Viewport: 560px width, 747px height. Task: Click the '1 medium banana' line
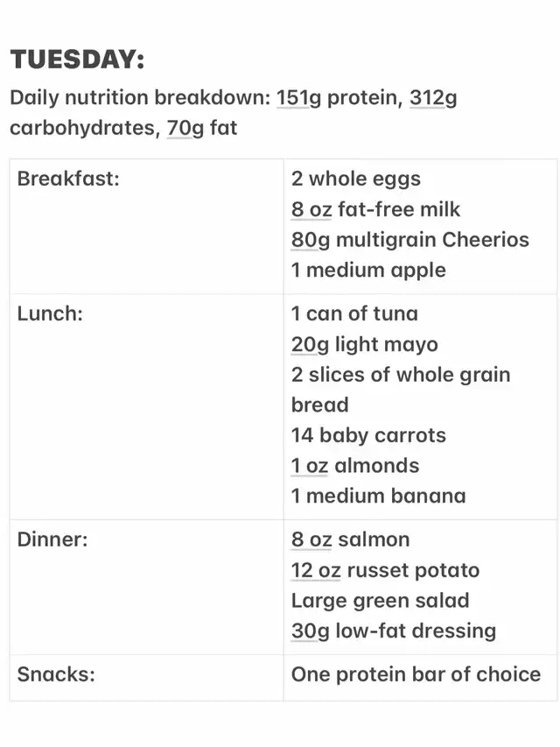click(378, 496)
